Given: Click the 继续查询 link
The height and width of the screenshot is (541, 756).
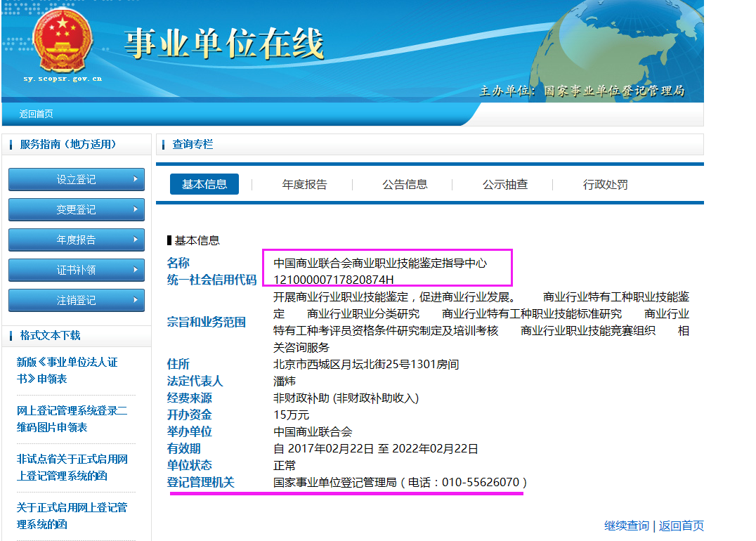Looking at the screenshot, I should point(627,526).
